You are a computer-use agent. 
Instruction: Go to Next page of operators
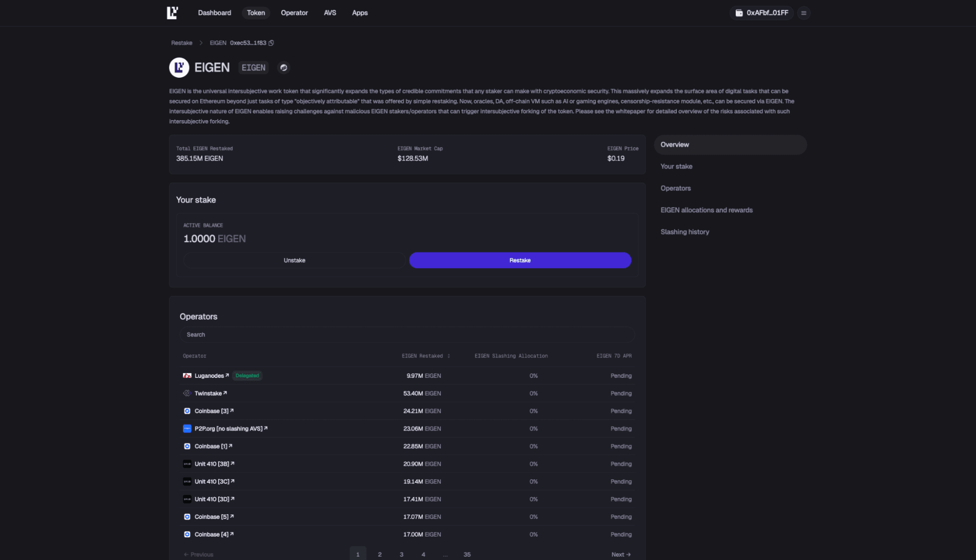click(x=621, y=555)
